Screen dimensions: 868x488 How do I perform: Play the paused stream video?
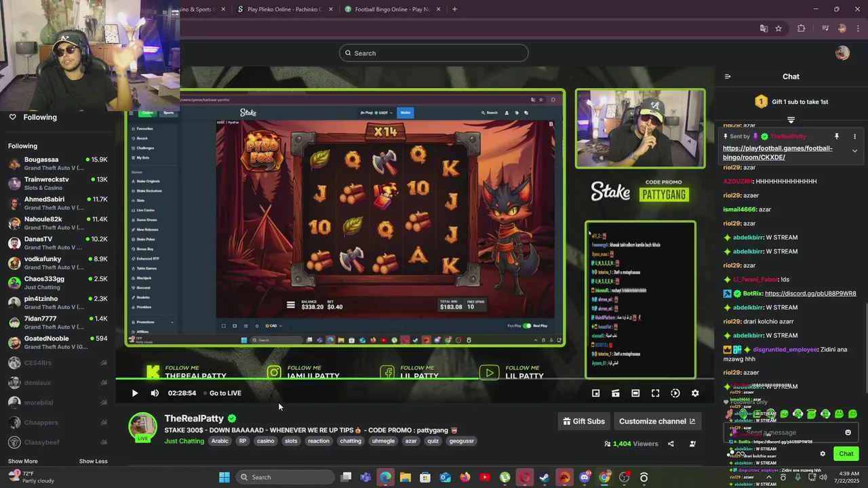coord(134,393)
